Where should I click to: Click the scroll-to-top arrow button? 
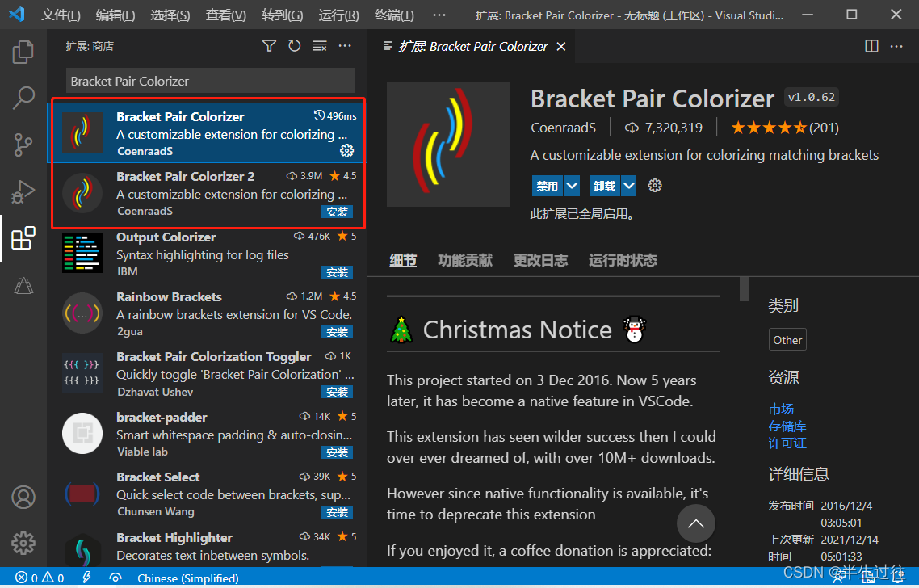click(695, 523)
